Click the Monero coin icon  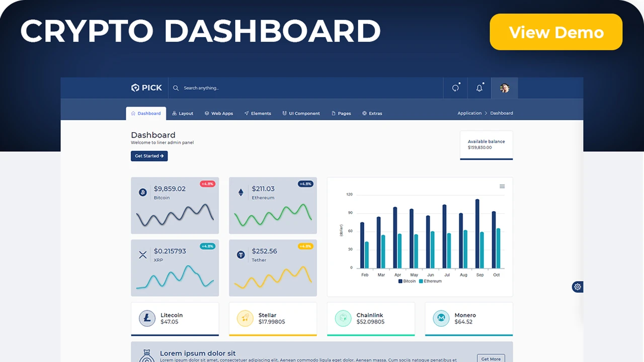coord(441,318)
